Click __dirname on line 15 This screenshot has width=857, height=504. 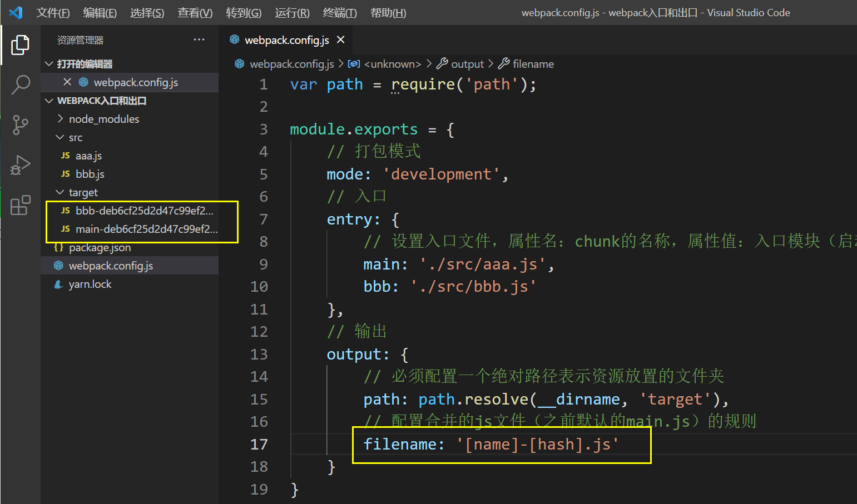tap(579, 399)
